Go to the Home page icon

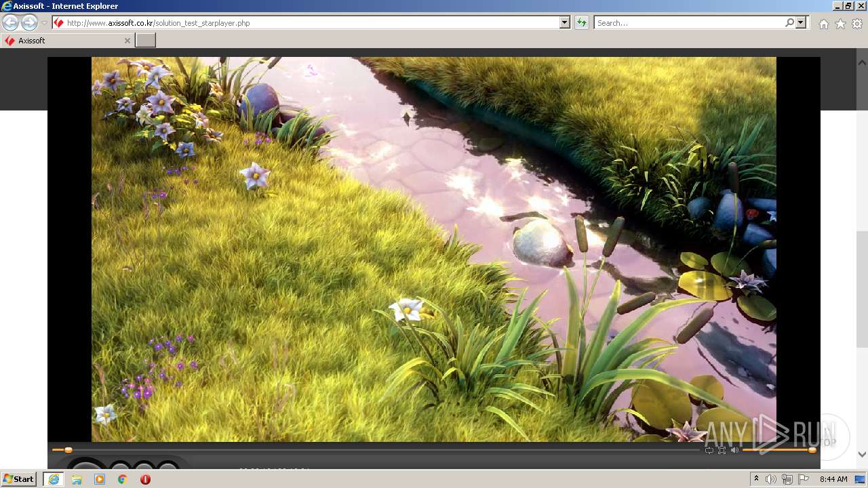coord(823,24)
